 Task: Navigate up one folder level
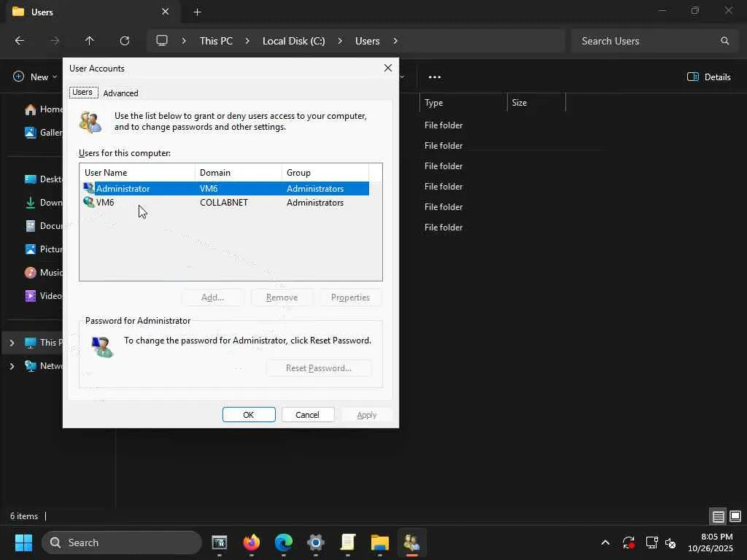pos(89,41)
